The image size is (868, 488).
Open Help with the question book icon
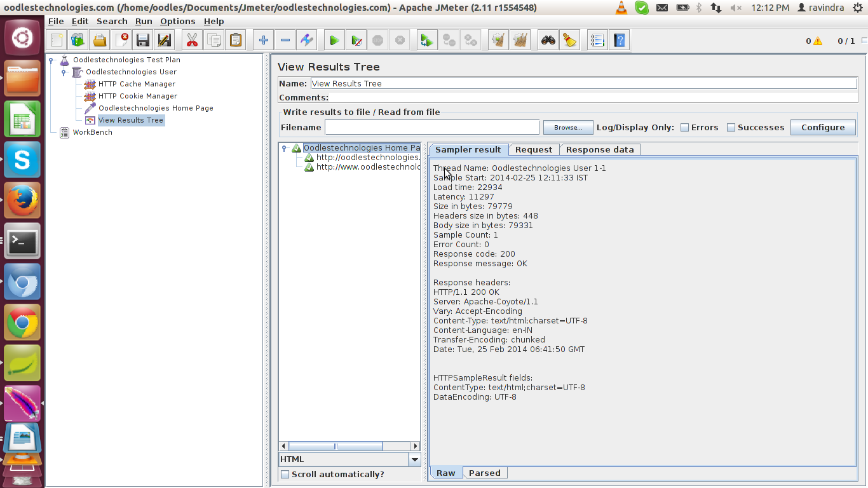620,41
